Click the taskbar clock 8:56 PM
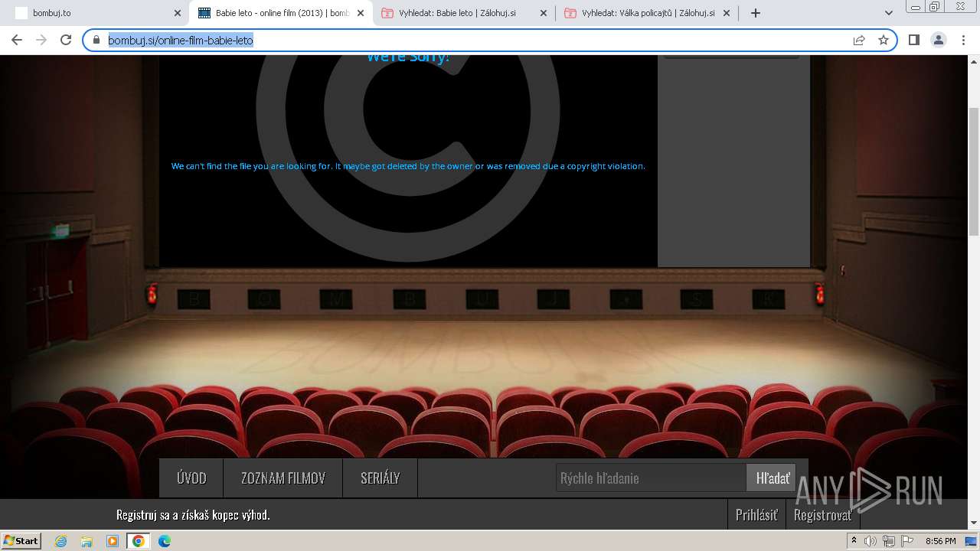 coord(940,541)
